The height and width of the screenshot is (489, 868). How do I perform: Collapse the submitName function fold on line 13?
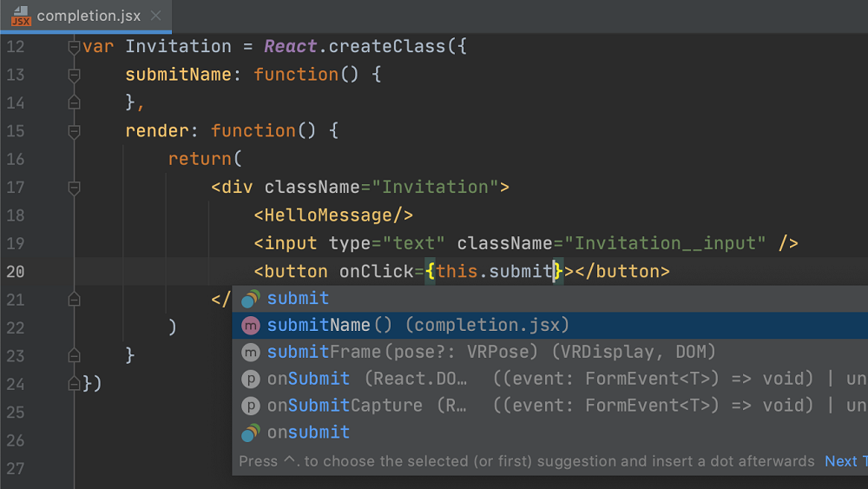[74, 76]
